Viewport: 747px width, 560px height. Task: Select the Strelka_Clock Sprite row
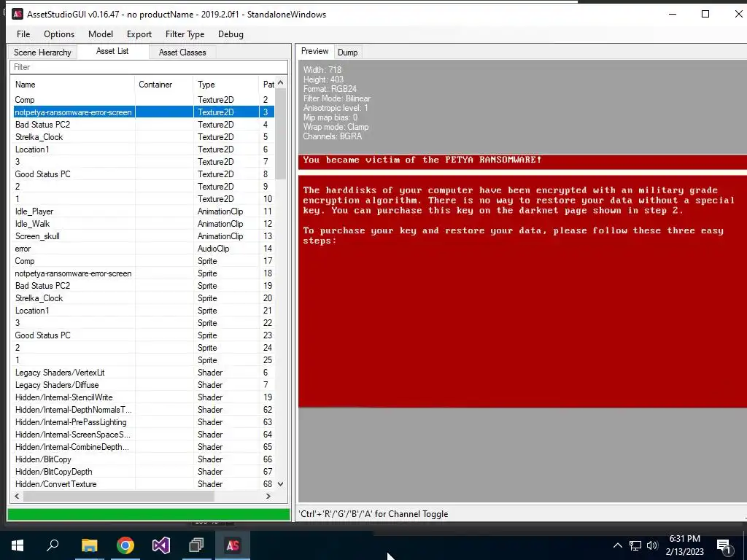pyautogui.click(x=143, y=298)
